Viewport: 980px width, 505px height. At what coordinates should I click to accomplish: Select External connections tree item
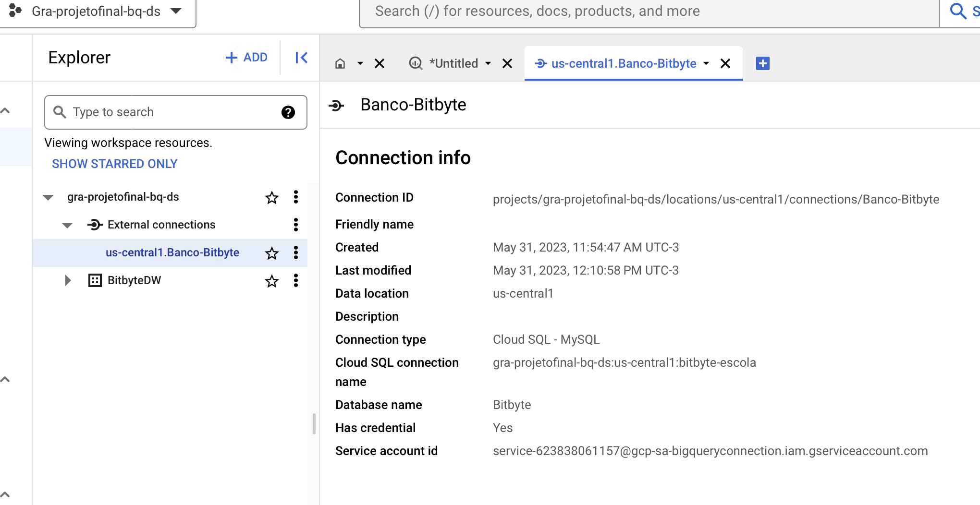click(161, 225)
